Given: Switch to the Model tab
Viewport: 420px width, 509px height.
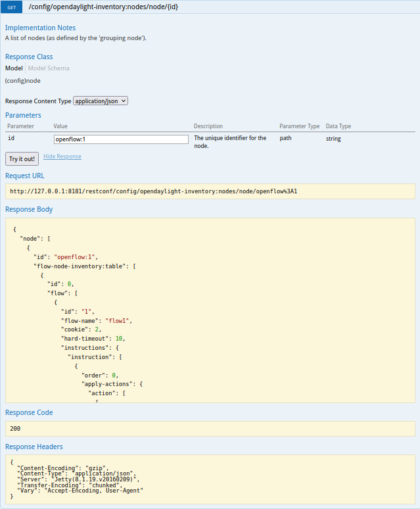Looking at the screenshot, I should tap(14, 68).
